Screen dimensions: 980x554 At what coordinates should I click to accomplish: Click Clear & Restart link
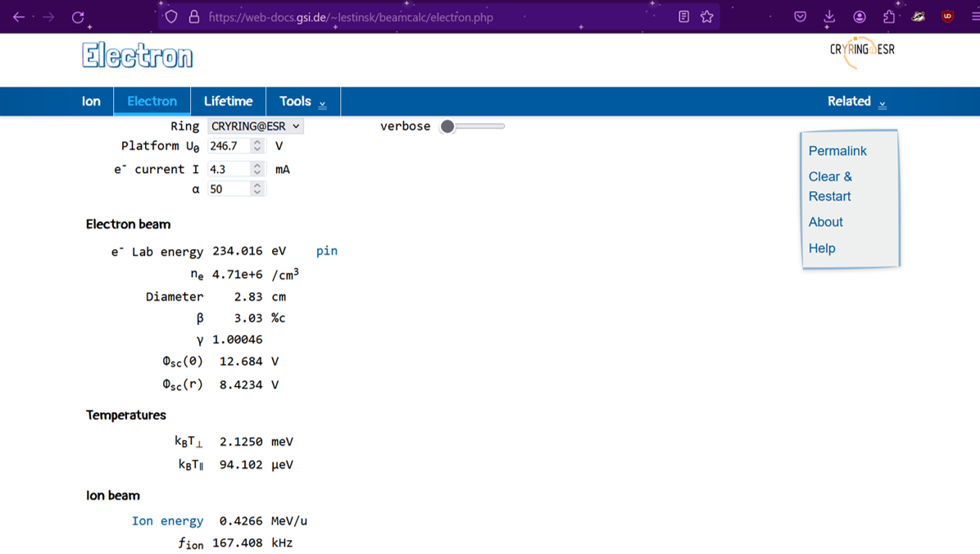coord(831,186)
